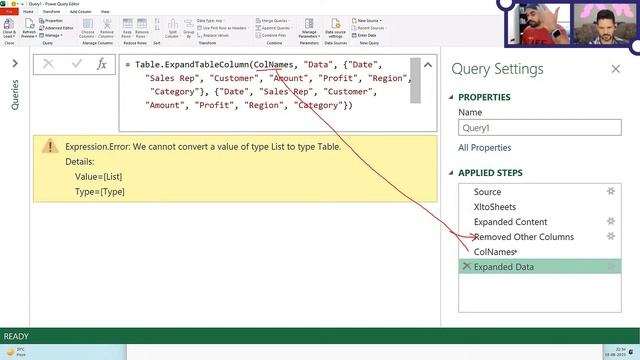640x360 pixels.
Task: Open the Data Type: Any dropdown
Action: [x=210, y=20]
